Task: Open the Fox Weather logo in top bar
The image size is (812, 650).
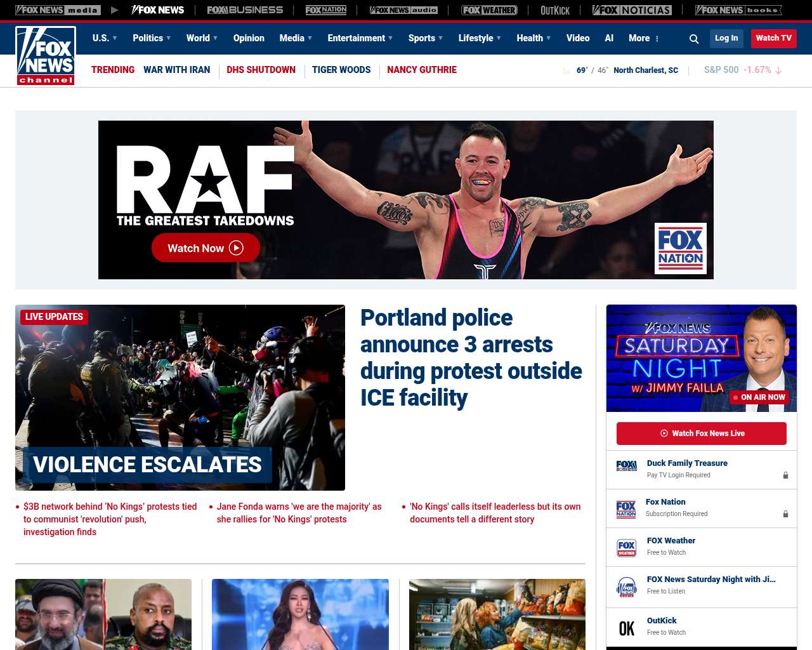Action: (489, 10)
